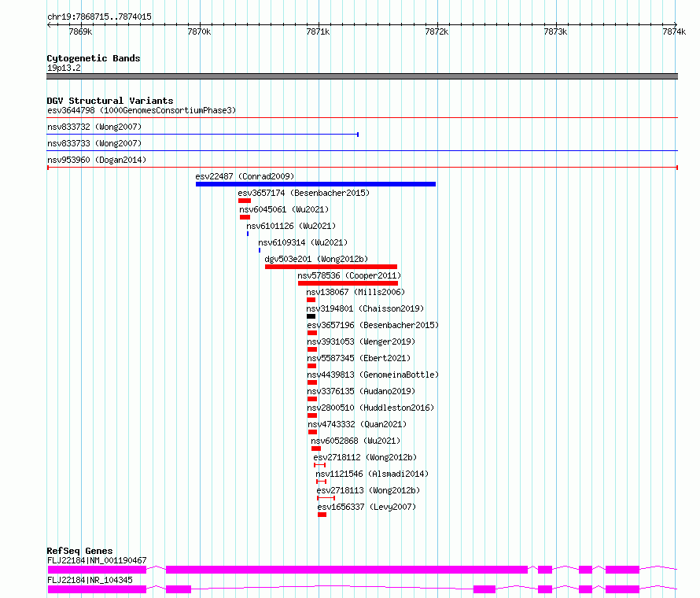
Task: Click nsv3194801 (Chaisson2019) label
Action: tap(365, 308)
